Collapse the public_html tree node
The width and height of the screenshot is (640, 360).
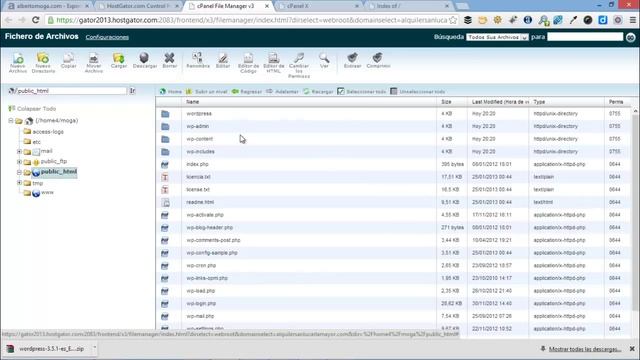[19, 172]
